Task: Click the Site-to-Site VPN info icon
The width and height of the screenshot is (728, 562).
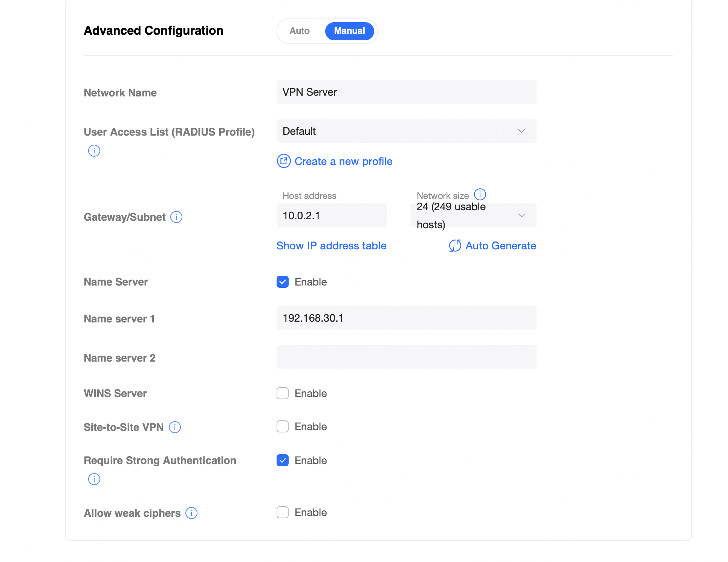Action: (x=175, y=427)
